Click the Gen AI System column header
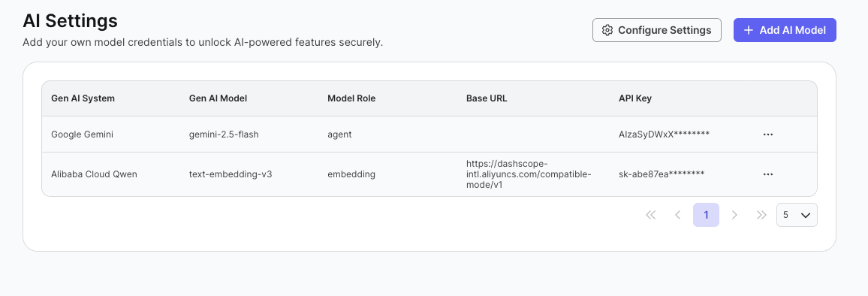The width and height of the screenshot is (868, 296). [x=83, y=98]
